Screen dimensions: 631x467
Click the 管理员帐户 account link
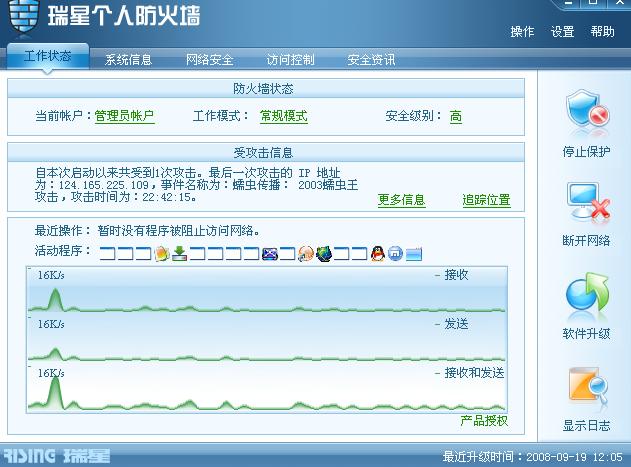click(124, 116)
